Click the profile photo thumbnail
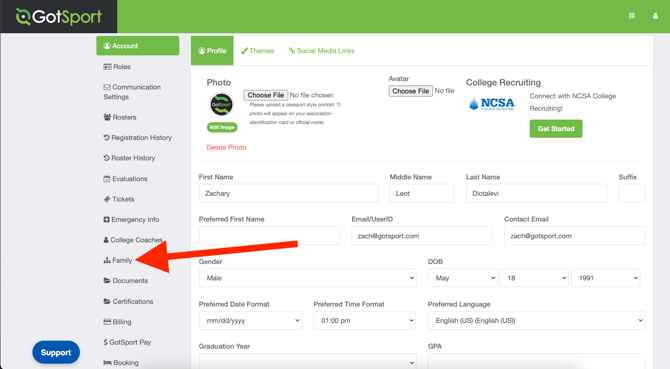 221,104
